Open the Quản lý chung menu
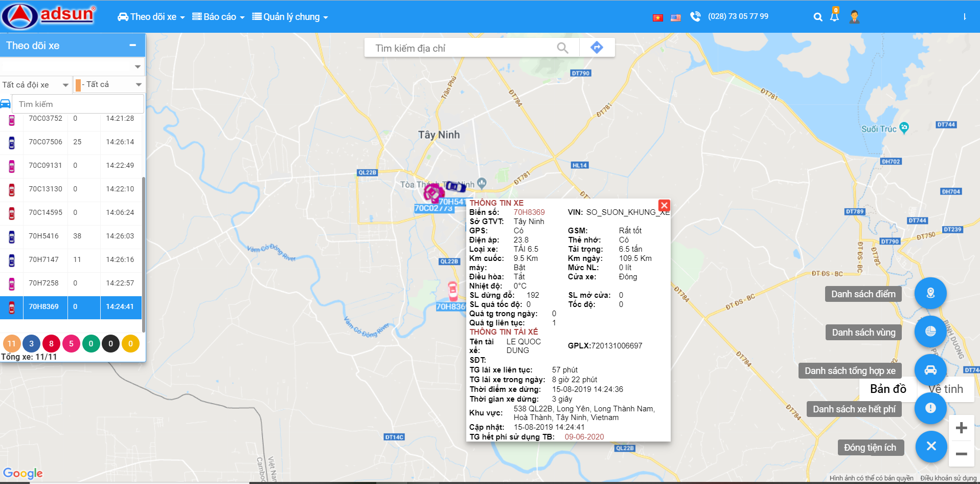Screen dimensions: 980x484 [290, 17]
